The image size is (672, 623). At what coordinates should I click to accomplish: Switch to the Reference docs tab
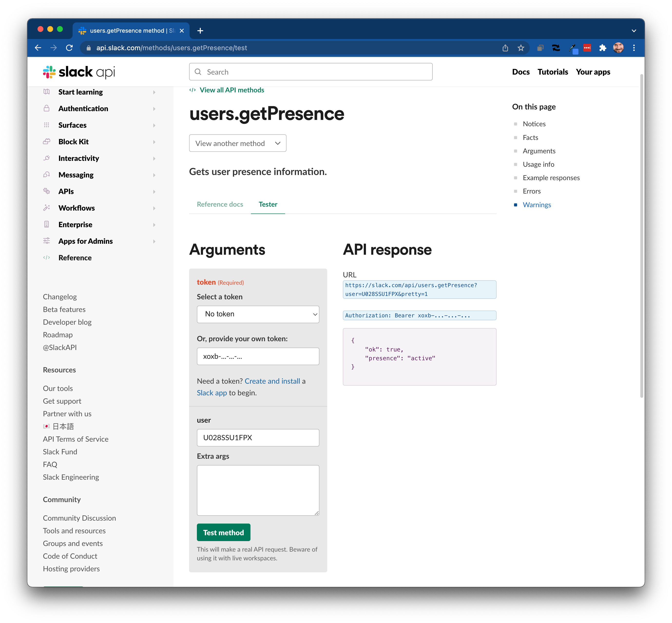[x=220, y=204]
